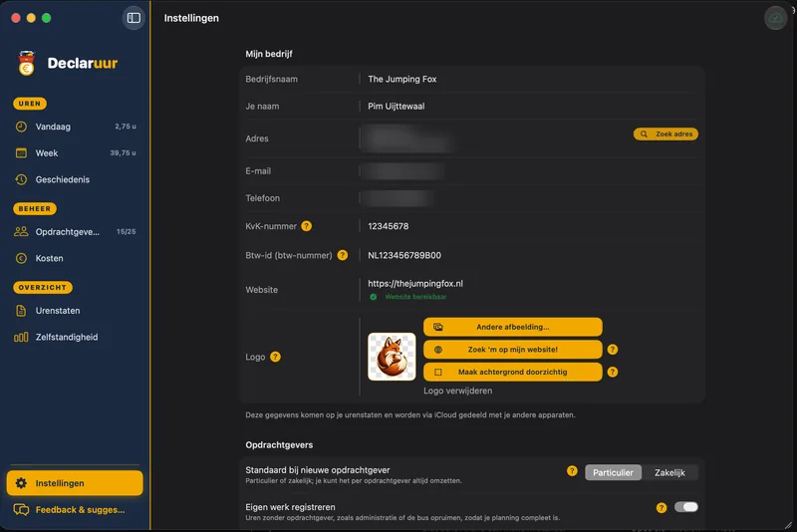This screenshot has width=797, height=532.
Task: Open help for Maak achtergrond doorzichtig
Action: coord(613,372)
